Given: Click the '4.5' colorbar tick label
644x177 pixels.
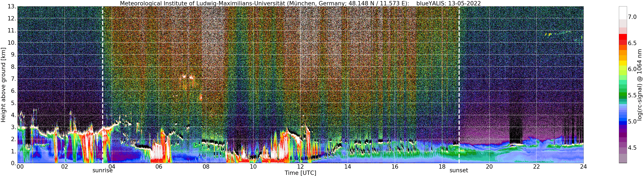Looking at the screenshot, I should (x=632, y=148).
